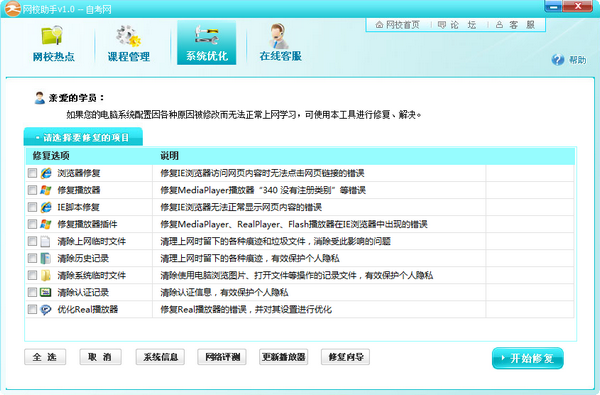
Task: Click the user avatar icon beside 亲爱的学员
Action: coord(39,98)
